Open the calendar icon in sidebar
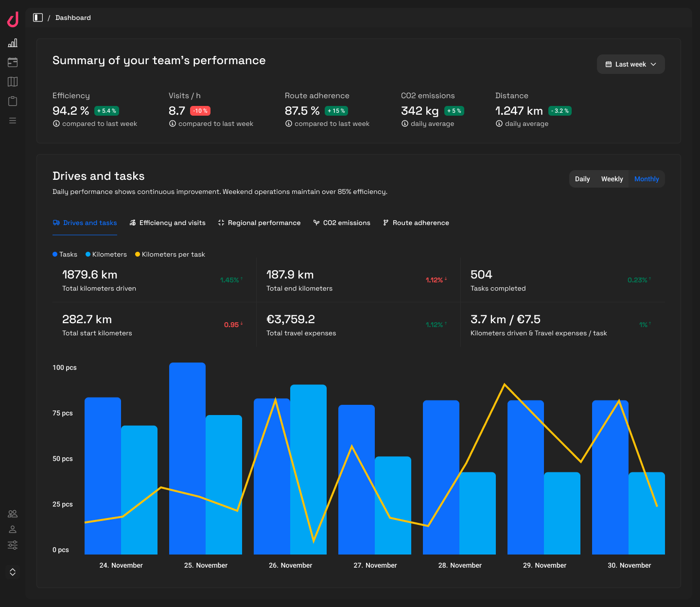The width and height of the screenshot is (700, 607). click(13, 62)
